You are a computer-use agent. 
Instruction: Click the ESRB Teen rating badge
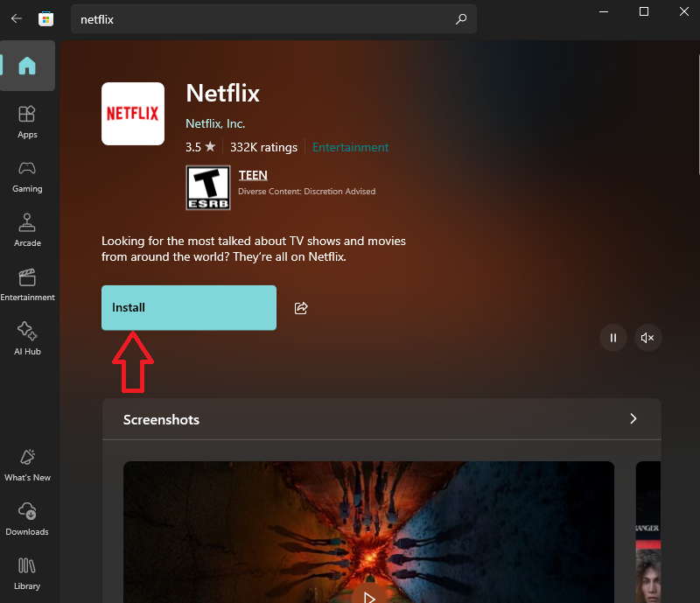208,187
